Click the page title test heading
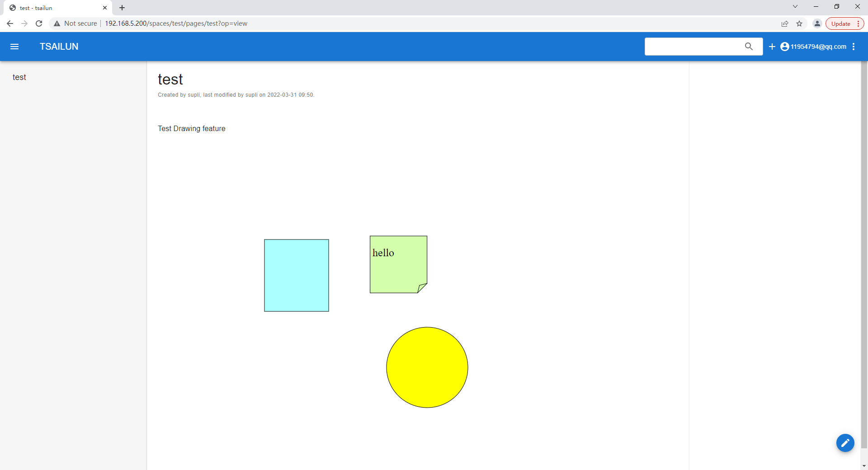Screen dimensions: 868x470 [170, 80]
